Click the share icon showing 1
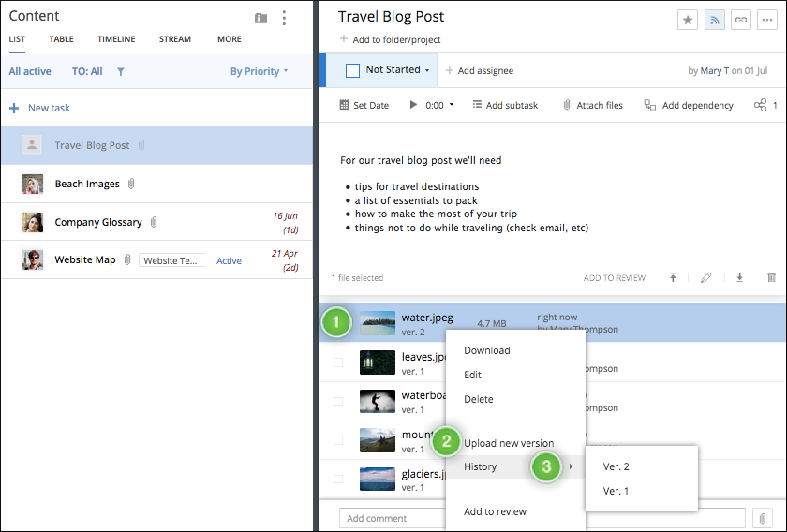The width and height of the screenshot is (787, 532). [x=761, y=105]
